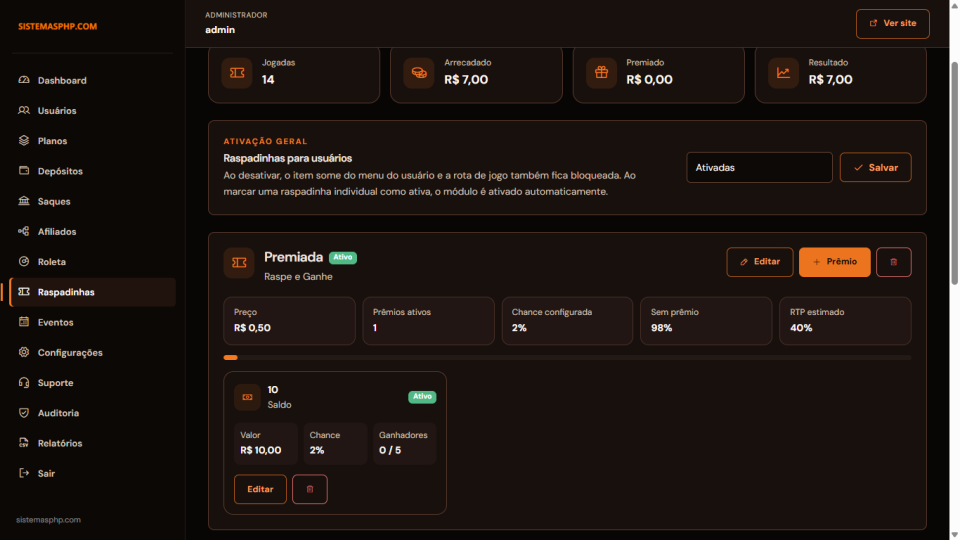The width and height of the screenshot is (960, 540).
Task: Click the Prêmios ativos value card
Action: (x=429, y=321)
